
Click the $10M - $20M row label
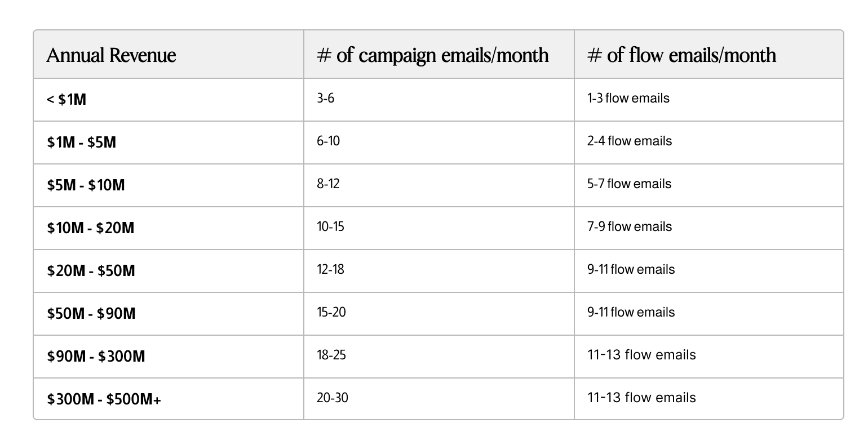(x=91, y=228)
